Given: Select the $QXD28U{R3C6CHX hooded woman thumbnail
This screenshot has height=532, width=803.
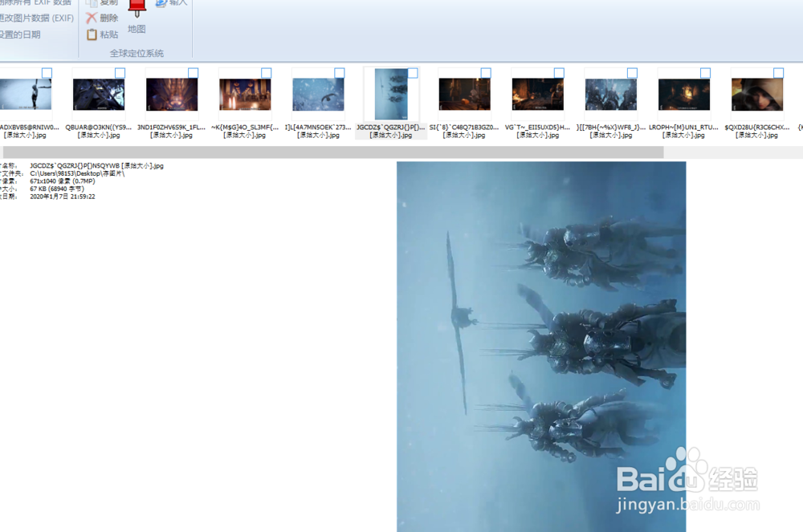Looking at the screenshot, I should 757,95.
